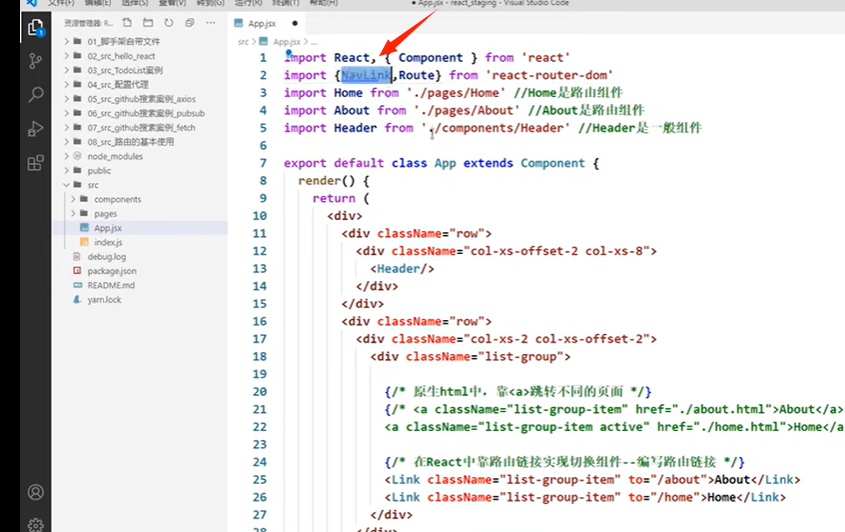Viewport: 845px width, 532px height.
Task: Open yarn.lock in the file tree
Action: (104, 300)
